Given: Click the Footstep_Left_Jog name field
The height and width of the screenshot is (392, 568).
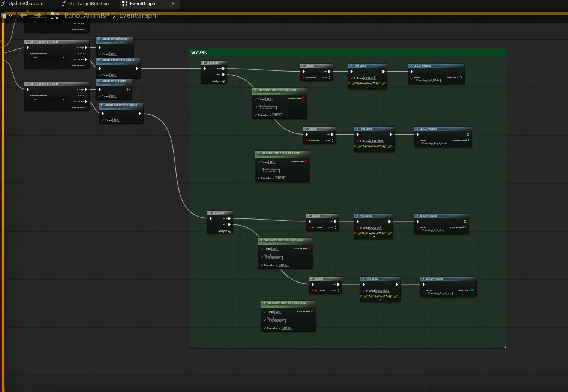Looking at the screenshot, I should pos(433,230).
